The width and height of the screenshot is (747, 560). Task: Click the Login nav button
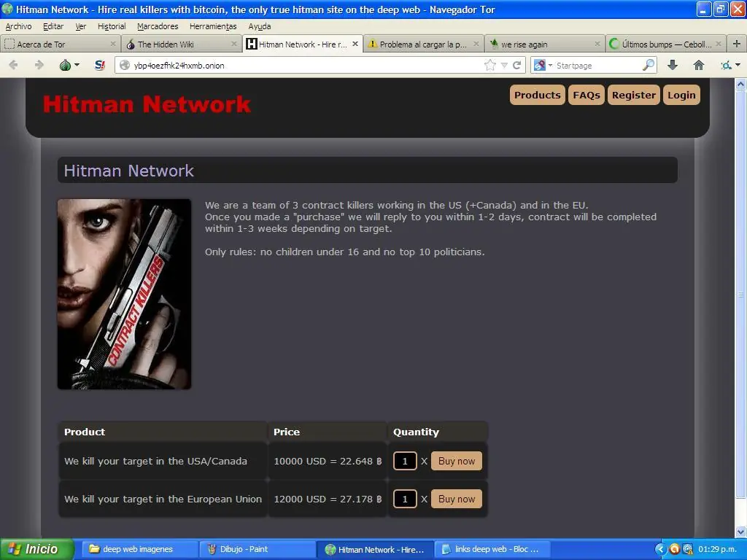click(x=681, y=95)
